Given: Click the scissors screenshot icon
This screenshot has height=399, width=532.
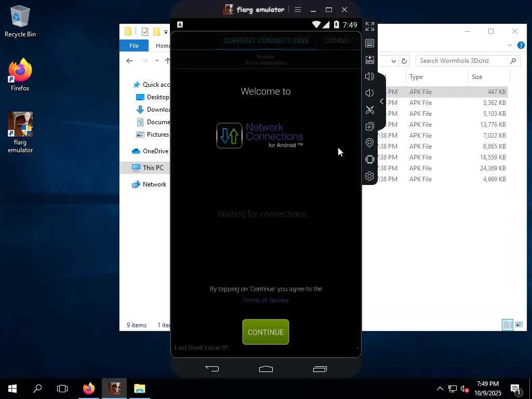Looking at the screenshot, I should click(369, 110).
